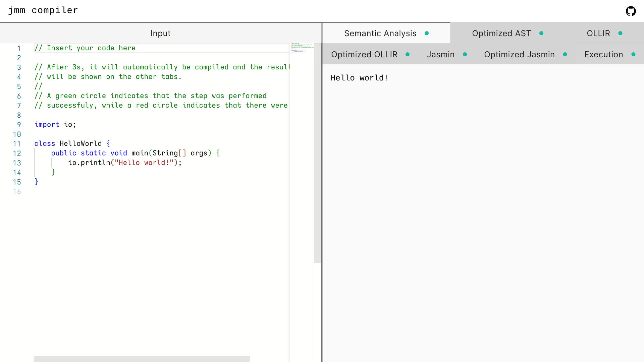This screenshot has height=362, width=644.
Task: Click the Semantic Analysis status circle
Action: (427, 33)
